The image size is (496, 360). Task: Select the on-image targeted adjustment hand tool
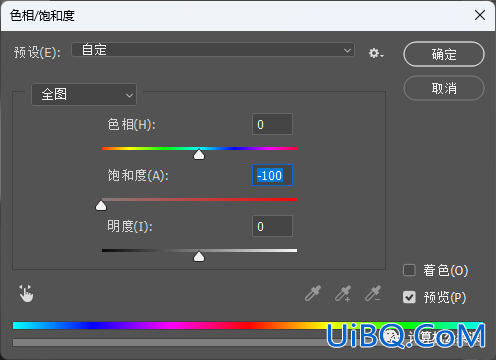(26, 293)
